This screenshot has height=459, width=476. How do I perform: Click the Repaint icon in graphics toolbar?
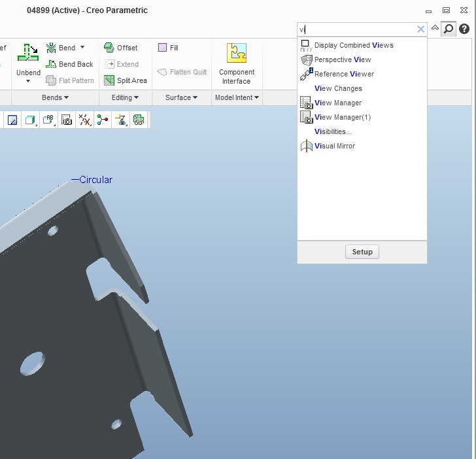pos(12,120)
